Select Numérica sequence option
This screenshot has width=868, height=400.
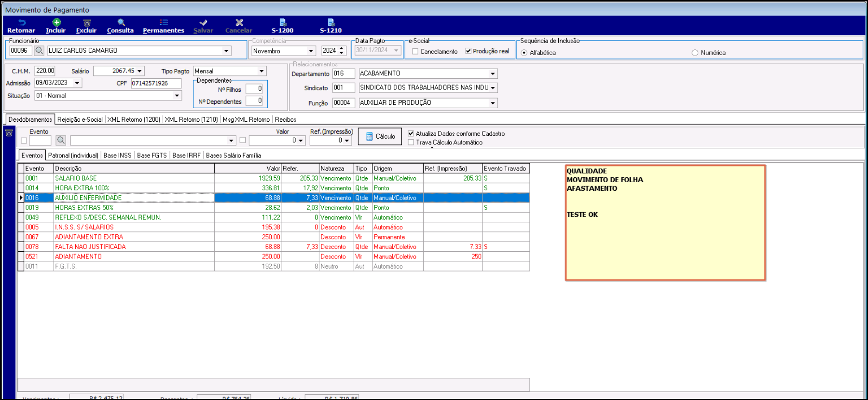point(695,53)
